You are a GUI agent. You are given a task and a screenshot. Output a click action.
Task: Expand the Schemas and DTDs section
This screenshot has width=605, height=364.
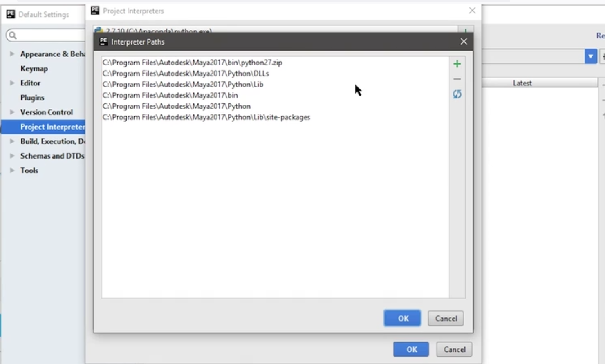click(x=12, y=156)
